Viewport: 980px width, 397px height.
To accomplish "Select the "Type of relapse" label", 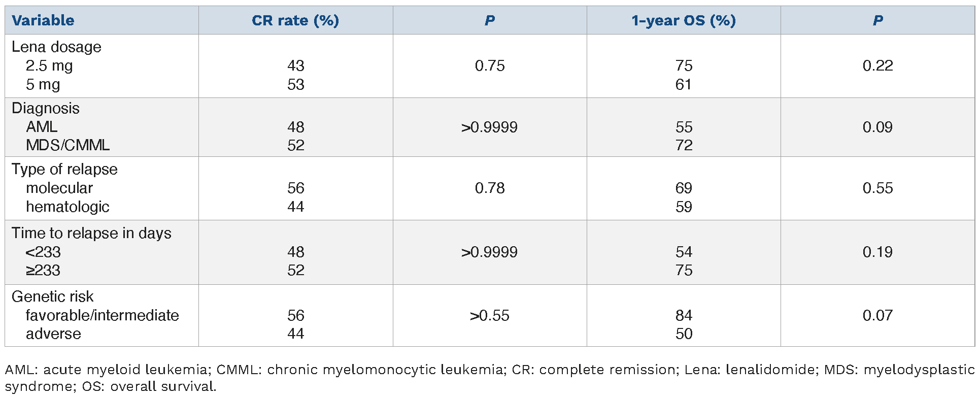I will coord(64,169).
